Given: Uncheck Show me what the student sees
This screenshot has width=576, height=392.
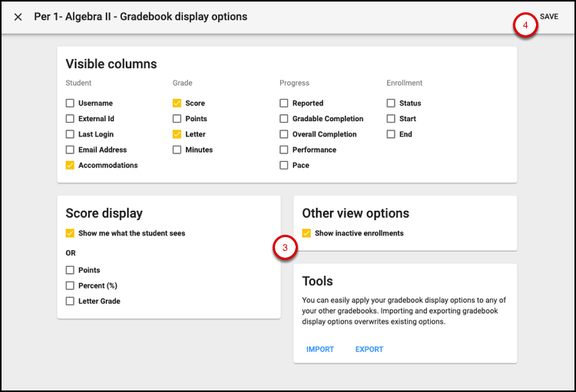Looking at the screenshot, I should [x=70, y=233].
